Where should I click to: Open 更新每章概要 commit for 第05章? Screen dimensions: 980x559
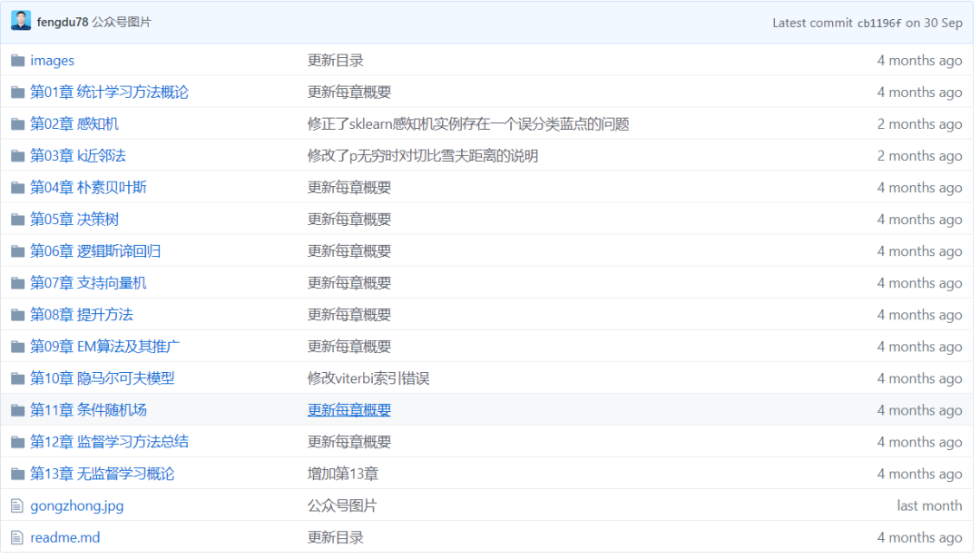pos(349,220)
